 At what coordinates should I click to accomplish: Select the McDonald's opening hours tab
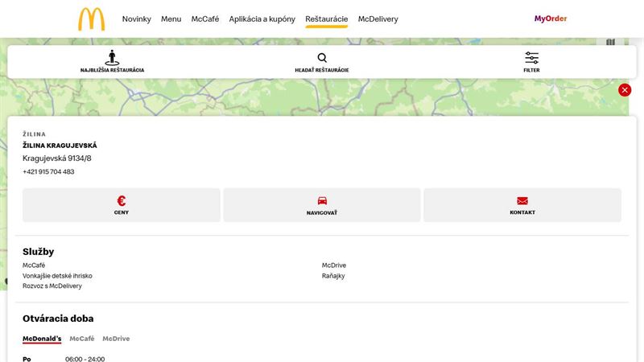(42, 339)
